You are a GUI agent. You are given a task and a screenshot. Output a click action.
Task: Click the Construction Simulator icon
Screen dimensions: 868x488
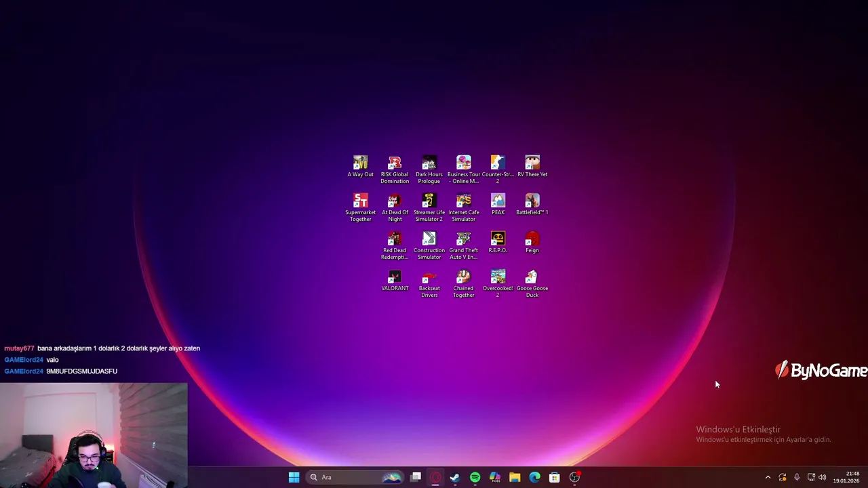[x=429, y=245]
